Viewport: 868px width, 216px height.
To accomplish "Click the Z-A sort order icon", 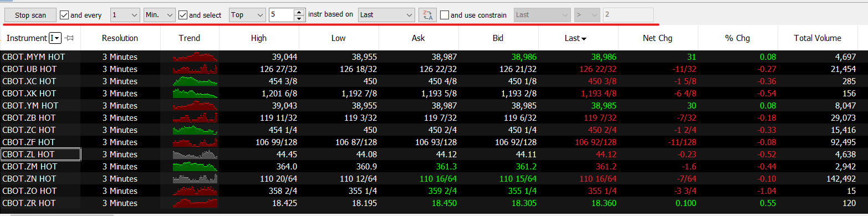I will point(427,15).
